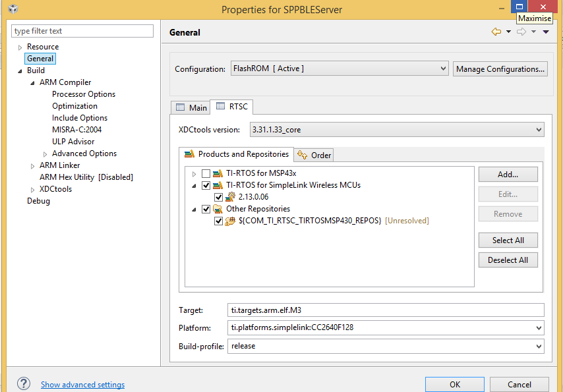Click the help question mark icon
This screenshot has height=392, width=563.
[24, 383]
